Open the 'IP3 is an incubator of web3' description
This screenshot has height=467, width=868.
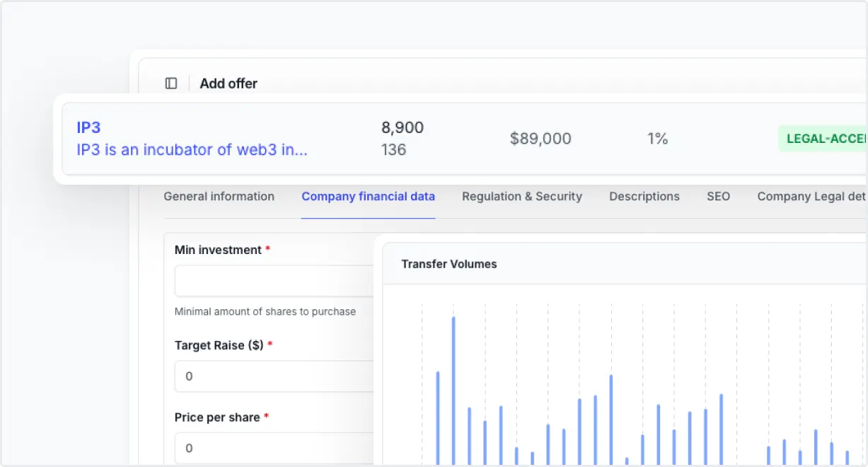coord(192,150)
